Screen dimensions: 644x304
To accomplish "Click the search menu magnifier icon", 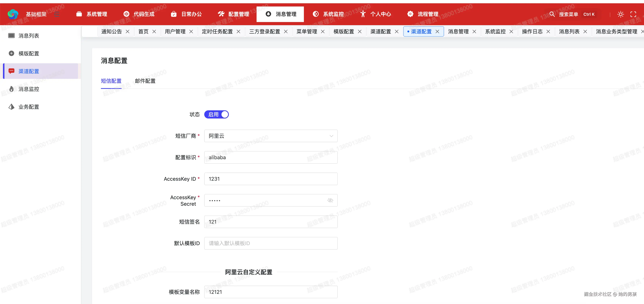I will click(x=552, y=14).
